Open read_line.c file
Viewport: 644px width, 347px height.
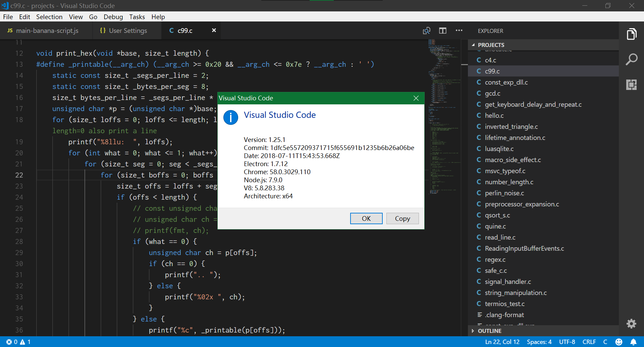coord(543,237)
